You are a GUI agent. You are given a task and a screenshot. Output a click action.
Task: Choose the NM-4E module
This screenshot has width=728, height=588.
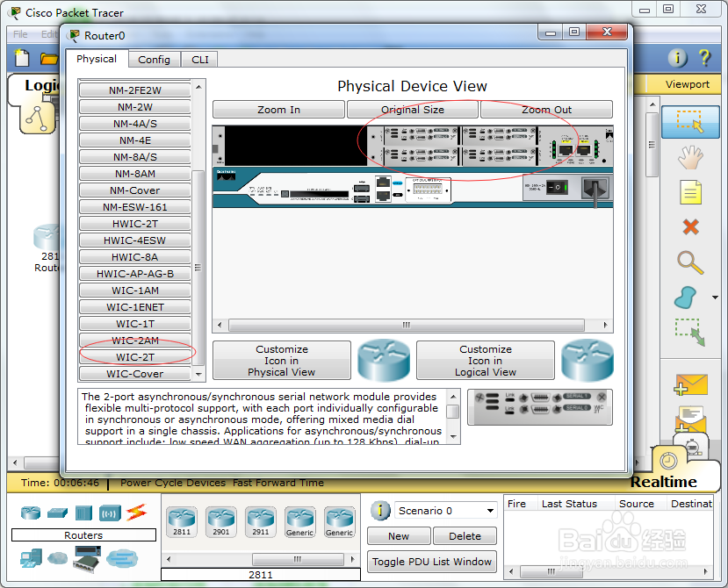point(134,140)
